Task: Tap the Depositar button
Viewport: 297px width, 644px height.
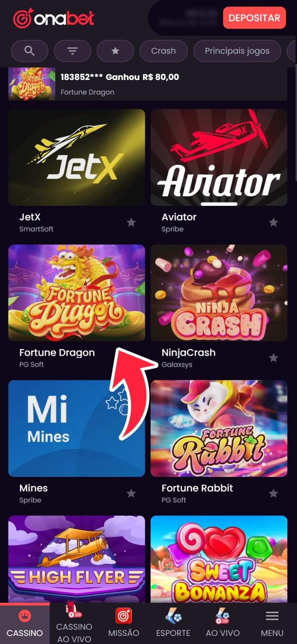Action: [254, 18]
